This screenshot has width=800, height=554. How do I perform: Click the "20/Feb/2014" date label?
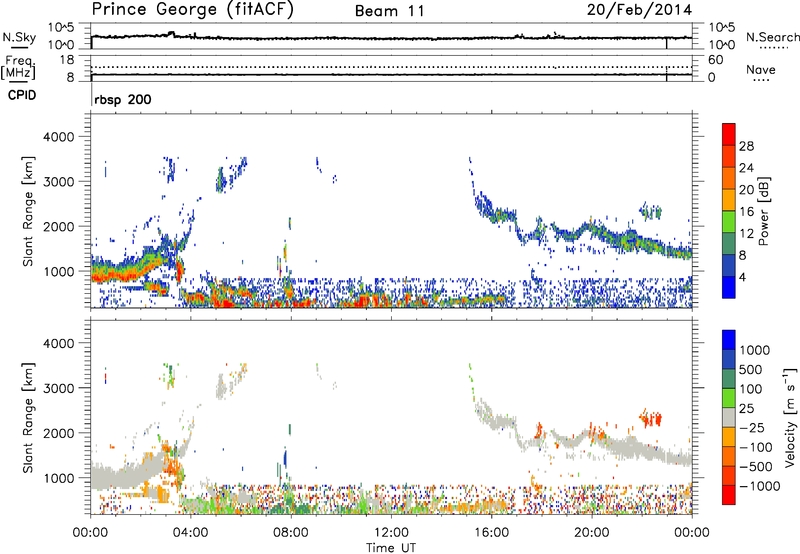pos(639,10)
